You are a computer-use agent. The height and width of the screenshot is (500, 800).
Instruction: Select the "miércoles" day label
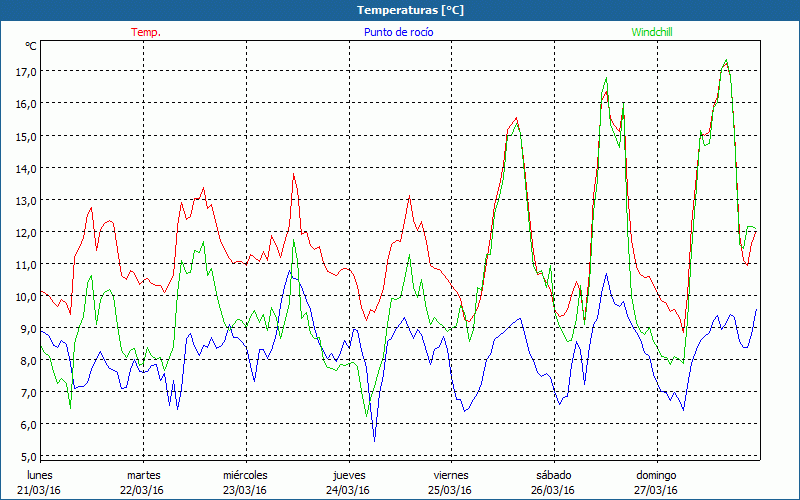click(x=245, y=475)
